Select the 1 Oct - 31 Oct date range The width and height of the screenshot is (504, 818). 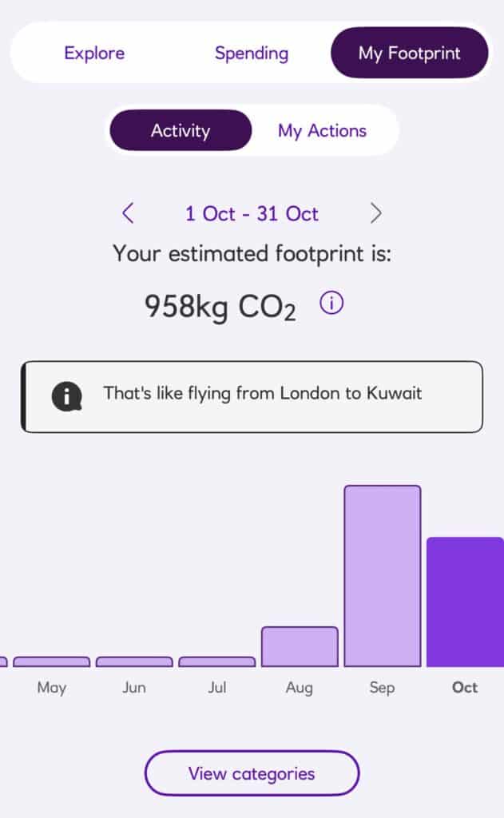coord(252,213)
